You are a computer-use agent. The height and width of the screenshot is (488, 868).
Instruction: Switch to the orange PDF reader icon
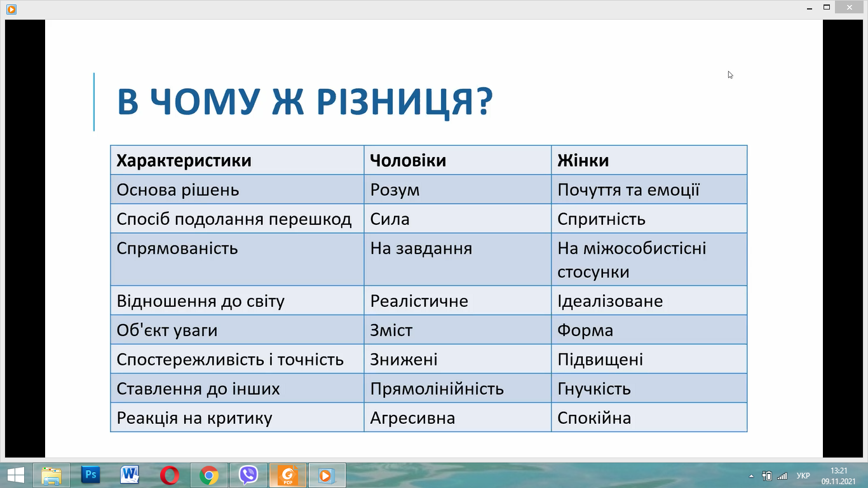(x=289, y=475)
